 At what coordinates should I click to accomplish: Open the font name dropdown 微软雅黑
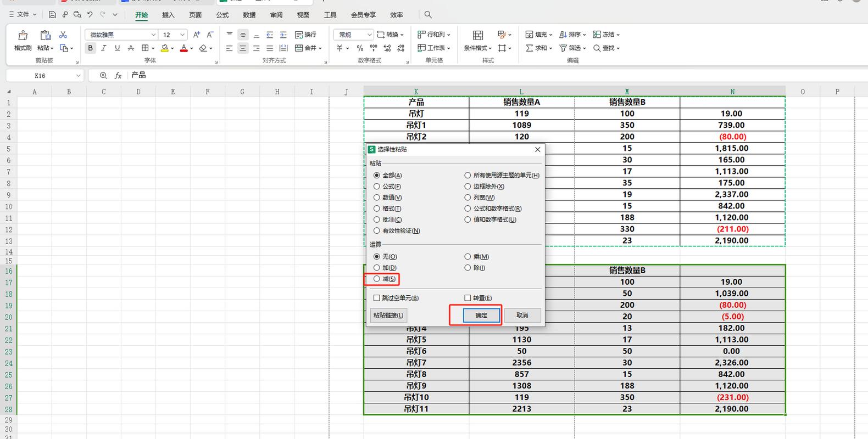tap(153, 35)
